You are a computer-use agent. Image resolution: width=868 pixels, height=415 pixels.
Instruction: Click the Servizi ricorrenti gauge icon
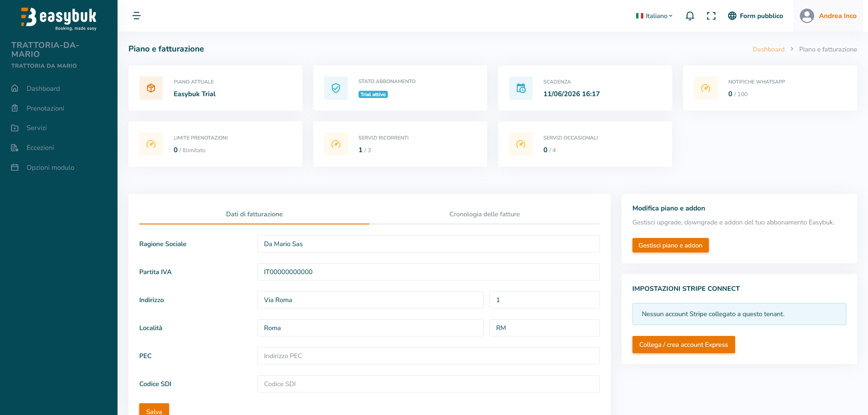pyautogui.click(x=336, y=144)
